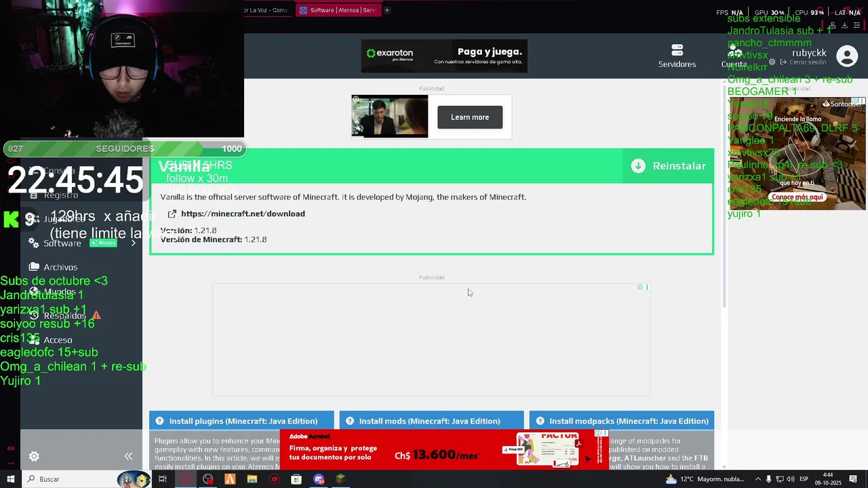
Task: Open the browser downloads icon
Action: coord(844,26)
